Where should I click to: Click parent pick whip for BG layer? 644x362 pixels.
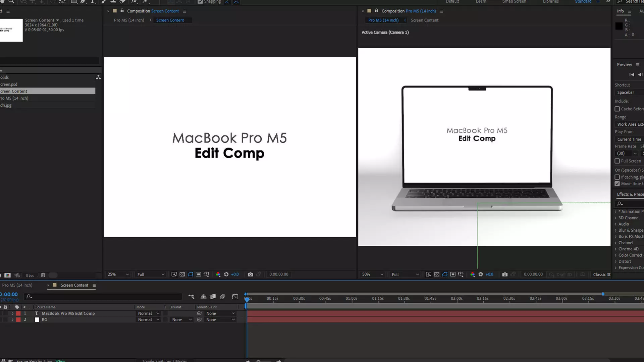click(x=199, y=320)
